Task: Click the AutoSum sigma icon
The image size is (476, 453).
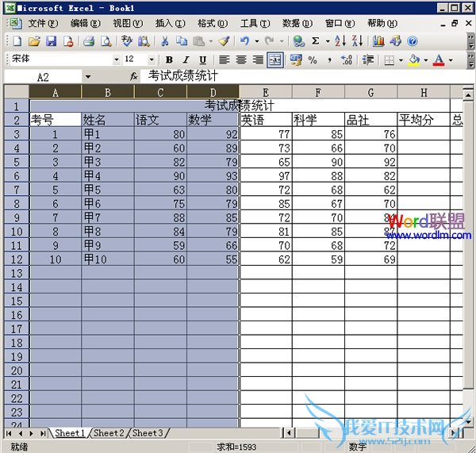Action: (x=316, y=41)
